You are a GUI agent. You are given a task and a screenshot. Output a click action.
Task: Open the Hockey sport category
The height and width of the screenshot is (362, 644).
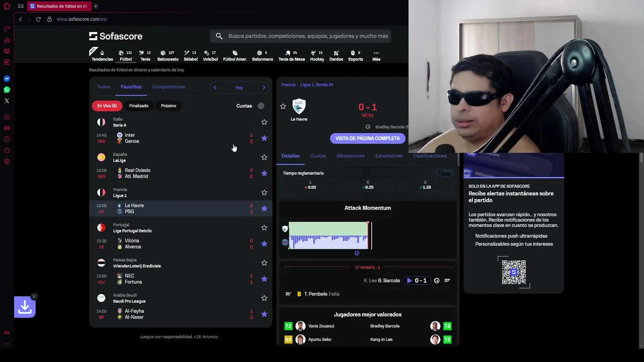317,55
